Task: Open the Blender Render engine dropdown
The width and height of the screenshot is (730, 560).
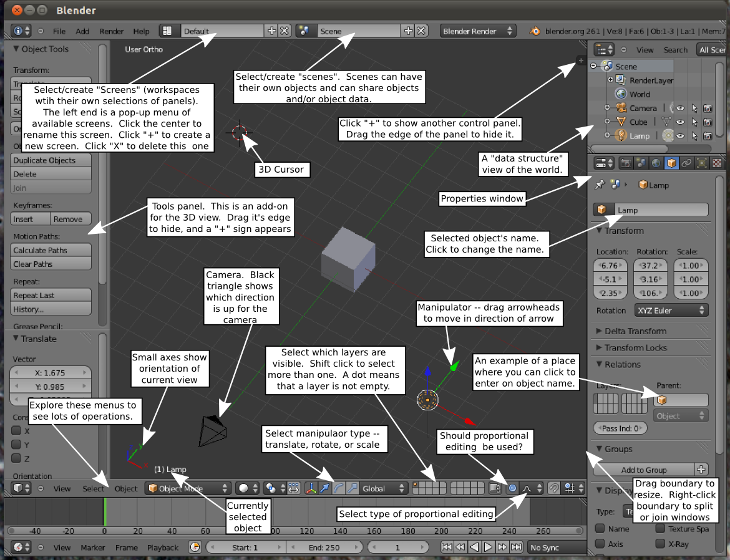Action: (478, 31)
